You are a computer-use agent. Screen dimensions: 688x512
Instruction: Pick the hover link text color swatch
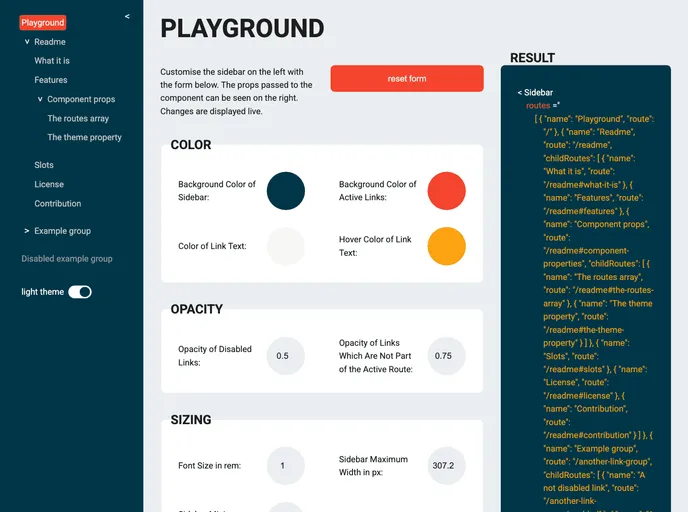tap(446, 246)
